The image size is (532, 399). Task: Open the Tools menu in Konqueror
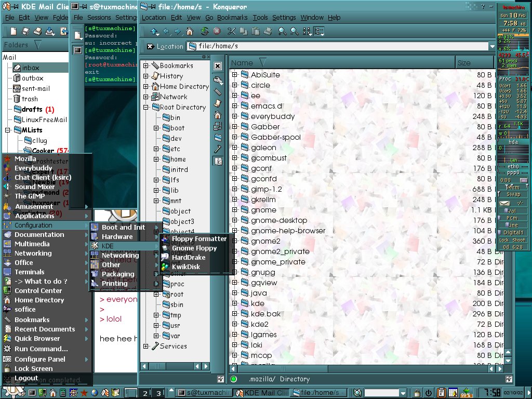coord(260,18)
